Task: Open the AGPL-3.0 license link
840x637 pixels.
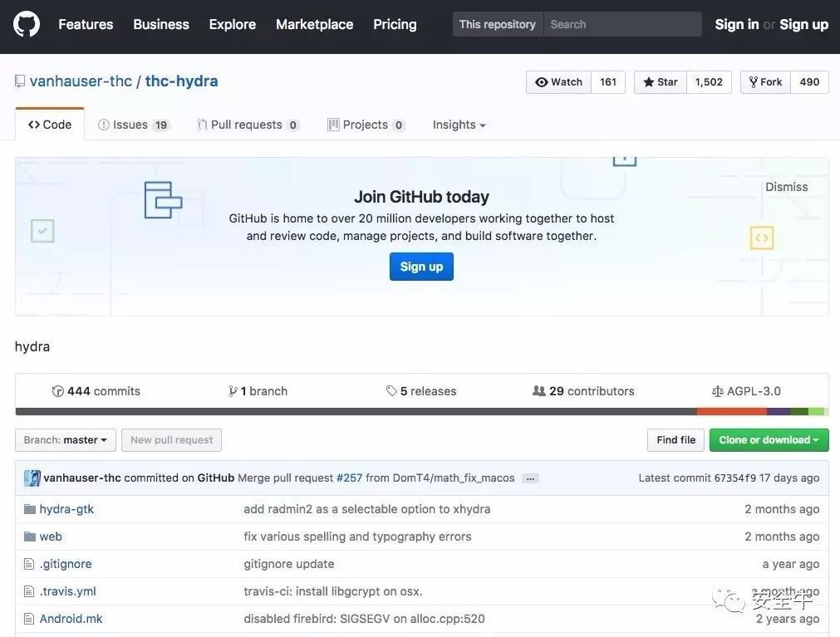Action: tap(746, 391)
